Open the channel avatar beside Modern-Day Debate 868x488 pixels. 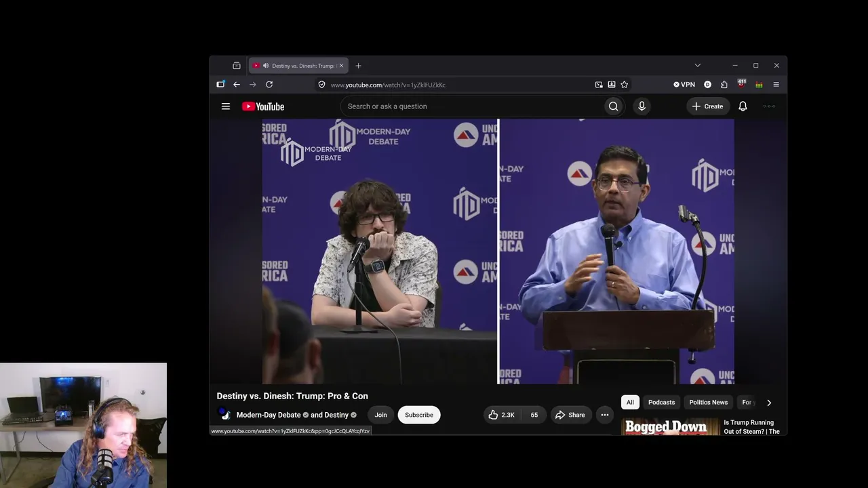coord(224,415)
